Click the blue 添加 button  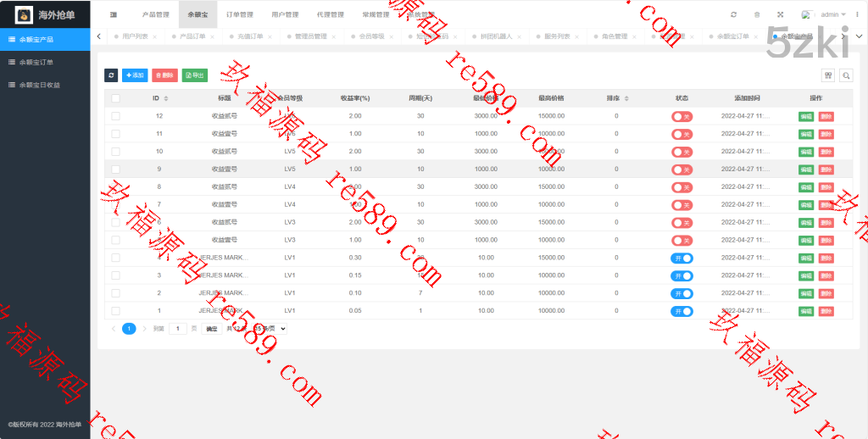[134, 75]
